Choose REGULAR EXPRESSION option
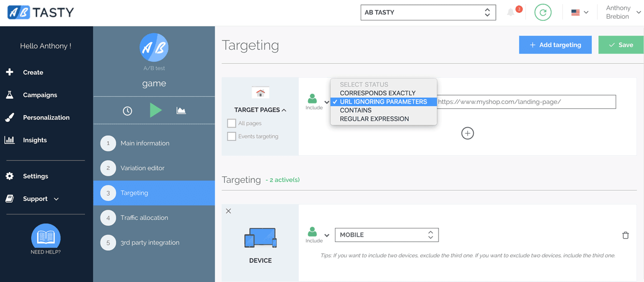 point(374,119)
